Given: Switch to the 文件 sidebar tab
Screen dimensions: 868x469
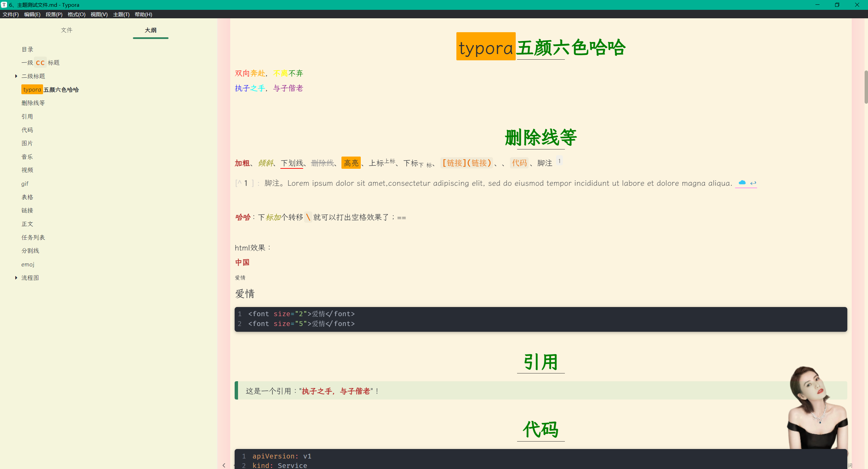Looking at the screenshot, I should pos(66,30).
